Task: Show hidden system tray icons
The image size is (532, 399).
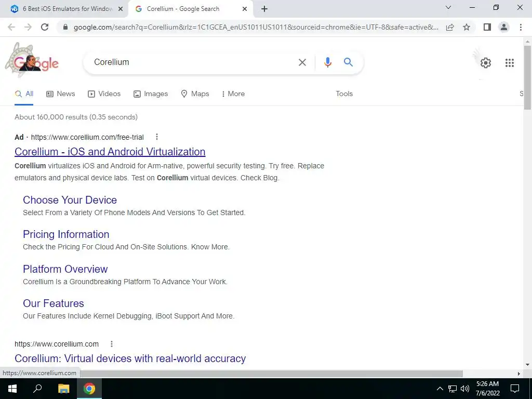Action: click(440, 389)
